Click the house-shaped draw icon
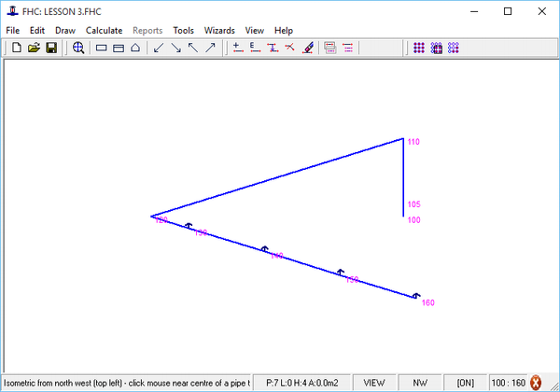This screenshot has width=560, height=392. click(135, 48)
